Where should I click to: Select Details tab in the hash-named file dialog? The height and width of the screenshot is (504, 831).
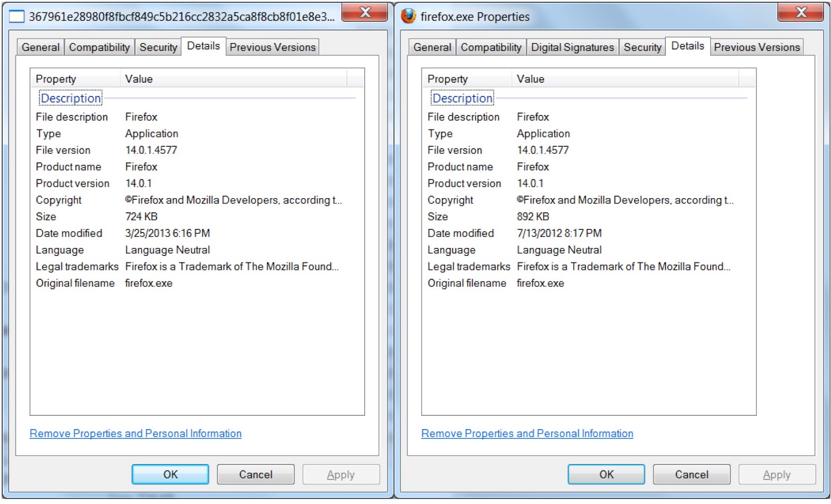tap(203, 46)
